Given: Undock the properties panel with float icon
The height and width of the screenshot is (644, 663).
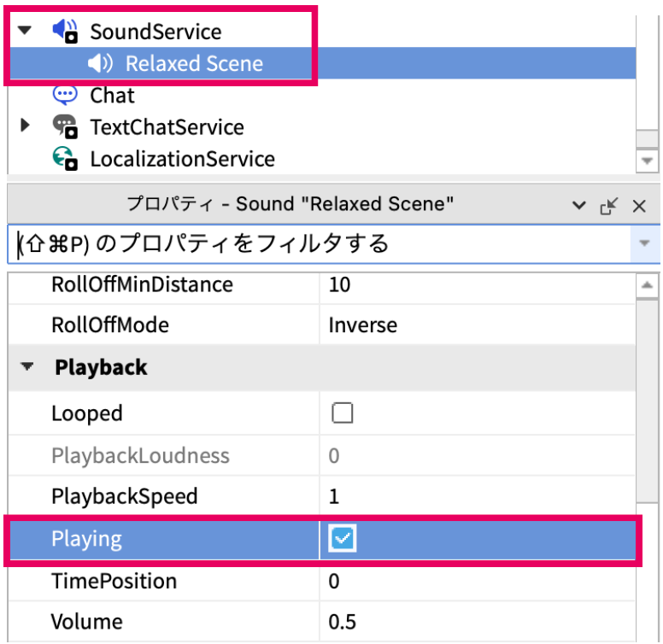Looking at the screenshot, I should (609, 205).
